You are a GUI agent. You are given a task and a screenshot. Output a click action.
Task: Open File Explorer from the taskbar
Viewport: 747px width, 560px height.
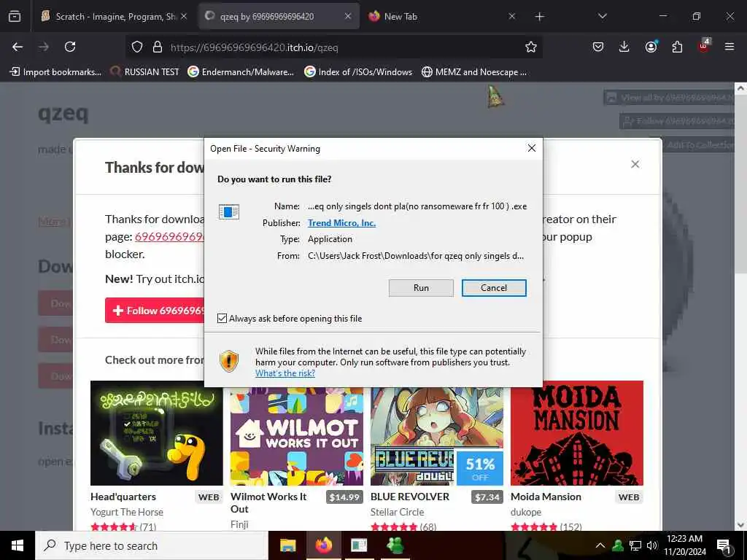(287, 545)
